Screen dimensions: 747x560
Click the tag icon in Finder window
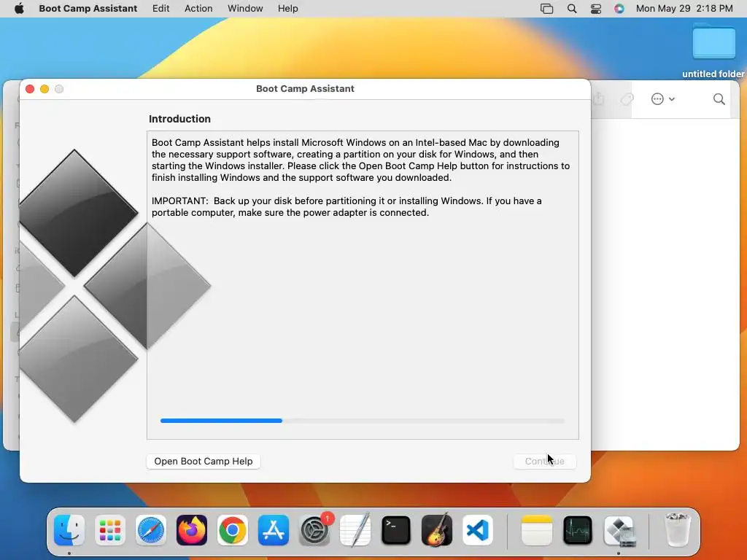(627, 99)
